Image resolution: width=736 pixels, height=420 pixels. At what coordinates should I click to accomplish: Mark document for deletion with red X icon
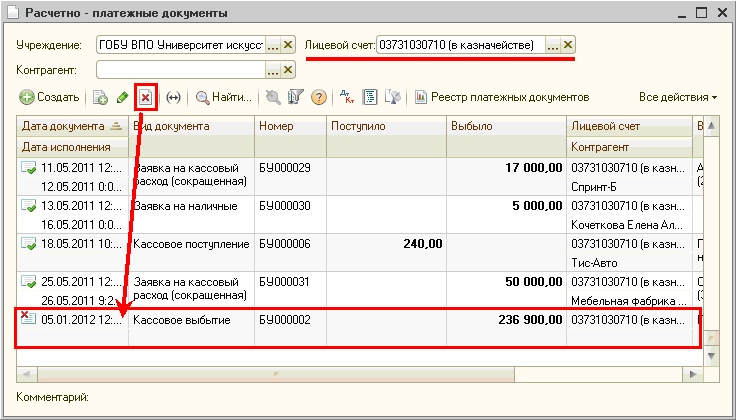145,97
